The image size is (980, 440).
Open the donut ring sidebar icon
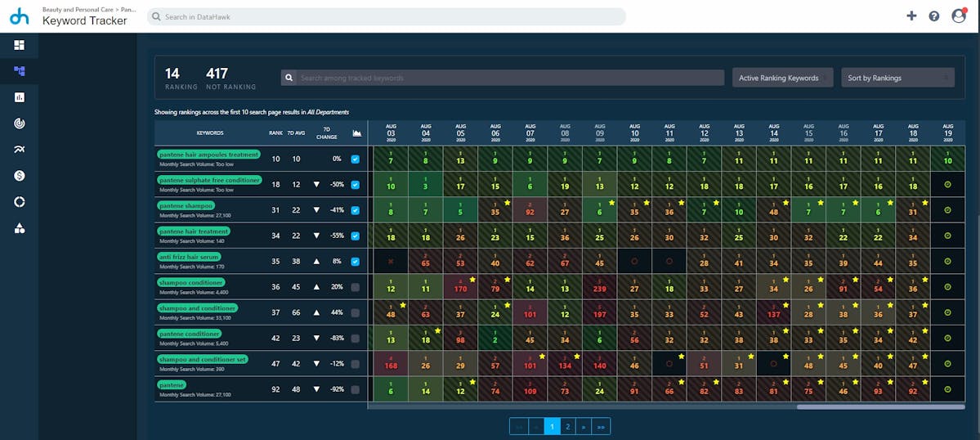coord(20,202)
